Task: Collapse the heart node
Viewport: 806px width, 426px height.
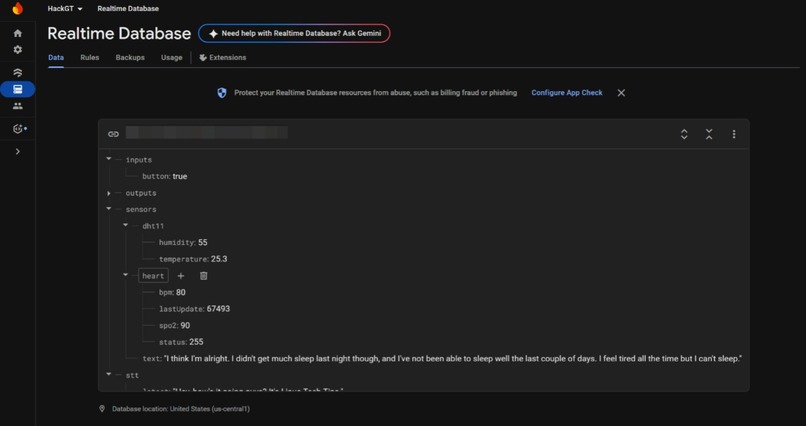Action: click(125, 275)
